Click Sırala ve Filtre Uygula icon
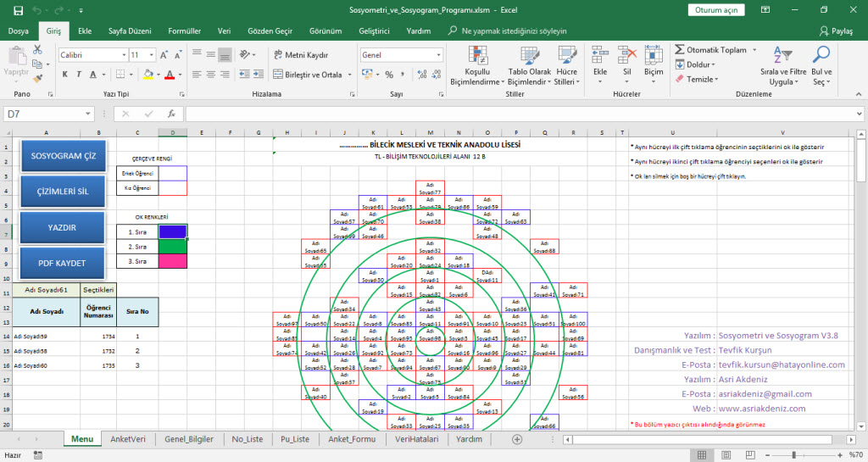Screen dimensions: 868x462 point(782,55)
